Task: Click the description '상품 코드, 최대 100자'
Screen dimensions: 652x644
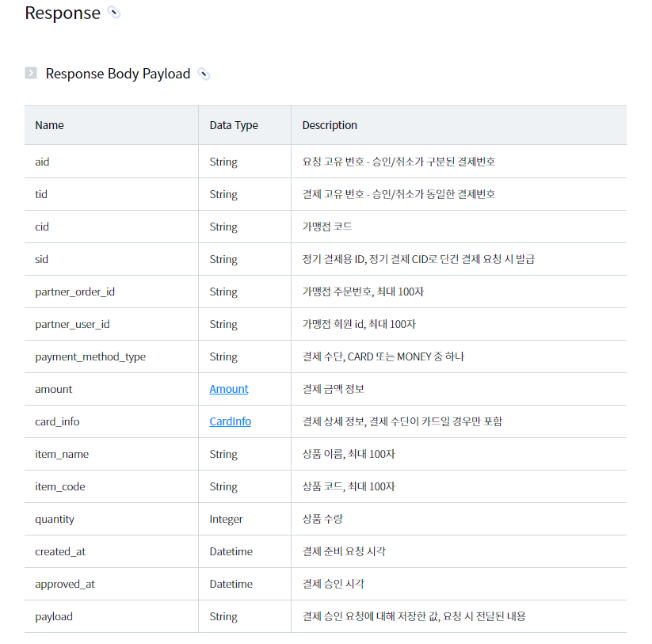Action: pyautogui.click(x=349, y=486)
